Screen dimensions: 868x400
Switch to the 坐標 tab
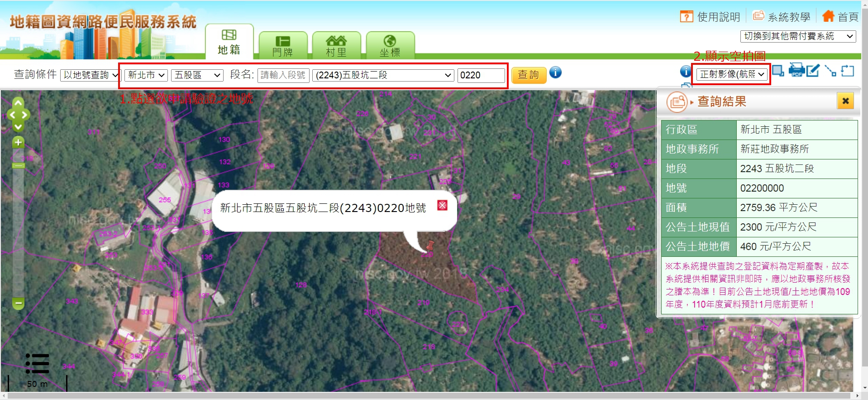(x=390, y=46)
